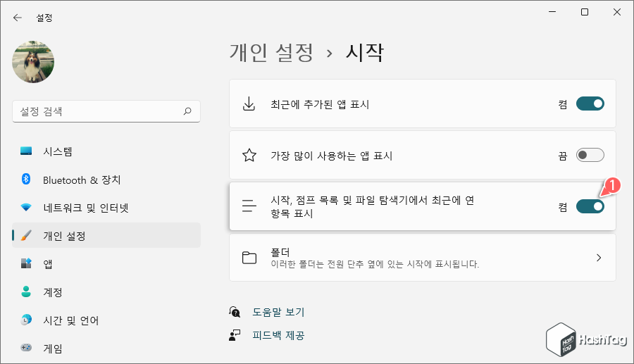Screen dimensions: 634x364
Task: Click 개인 설정 breadcrumb link
Action: [271, 53]
